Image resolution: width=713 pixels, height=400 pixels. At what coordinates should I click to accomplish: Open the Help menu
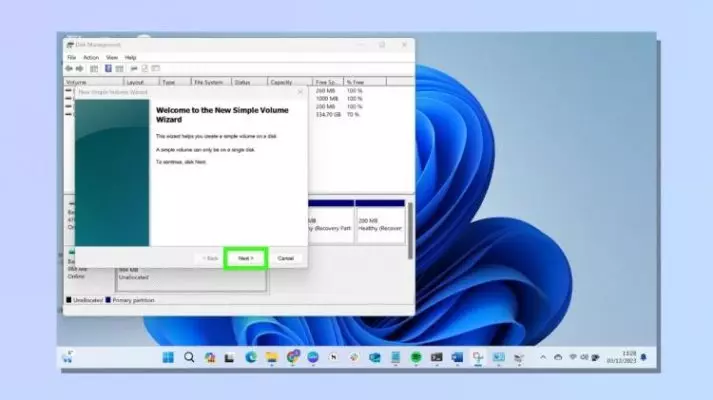131,58
